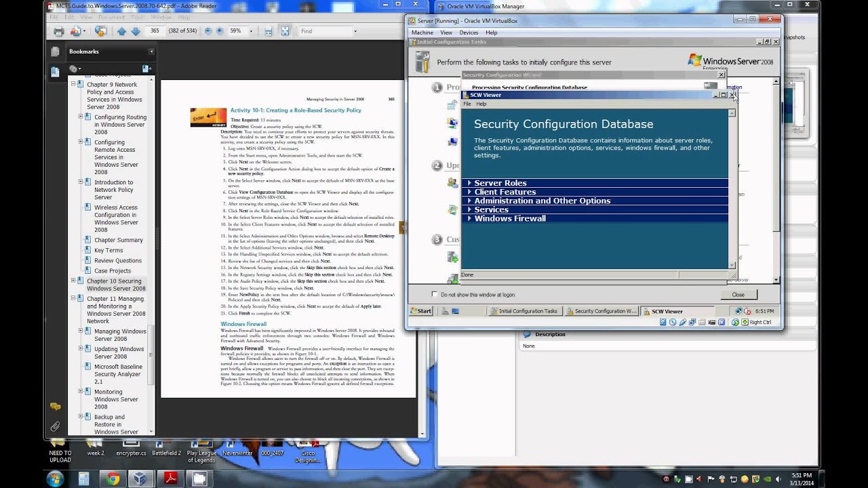Open the attachments paperclip panel
868x488 pixels.
56,426
